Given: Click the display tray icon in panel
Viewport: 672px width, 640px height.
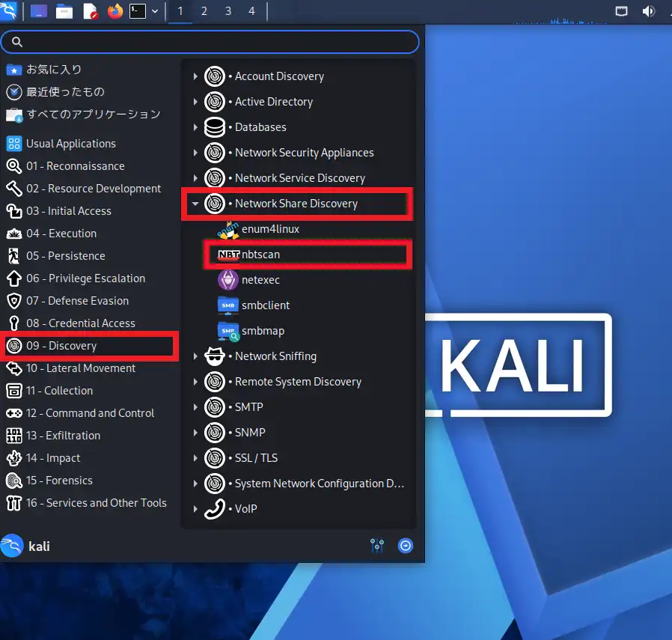Looking at the screenshot, I should click(x=621, y=11).
